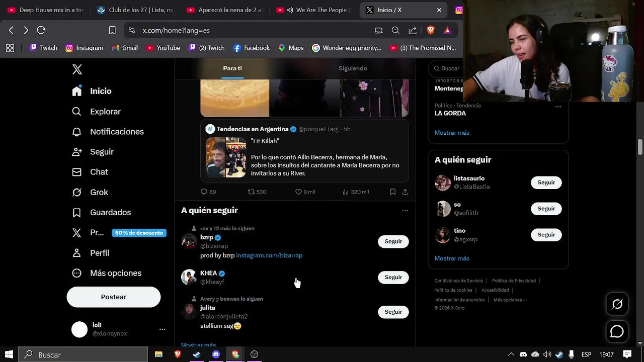Open the instagram.com/bizarrap link
644x362 pixels.
click(x=269, y=255)
